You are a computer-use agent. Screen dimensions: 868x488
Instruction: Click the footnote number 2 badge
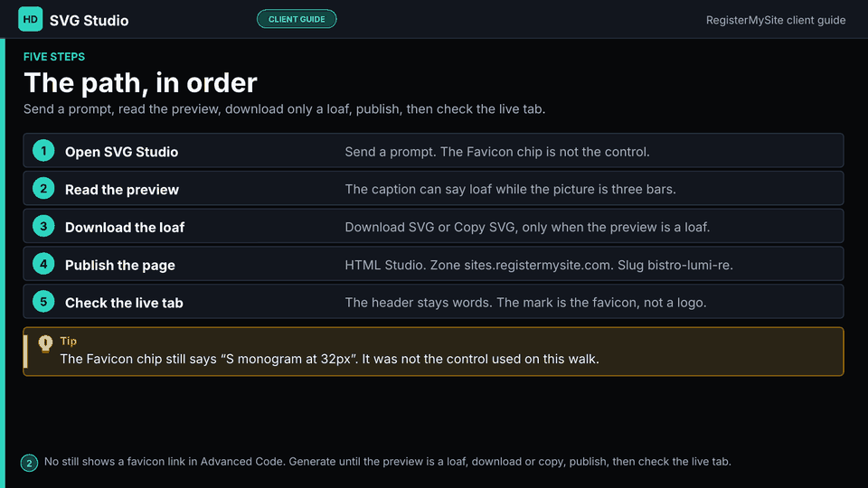click(x=29, y=463)
